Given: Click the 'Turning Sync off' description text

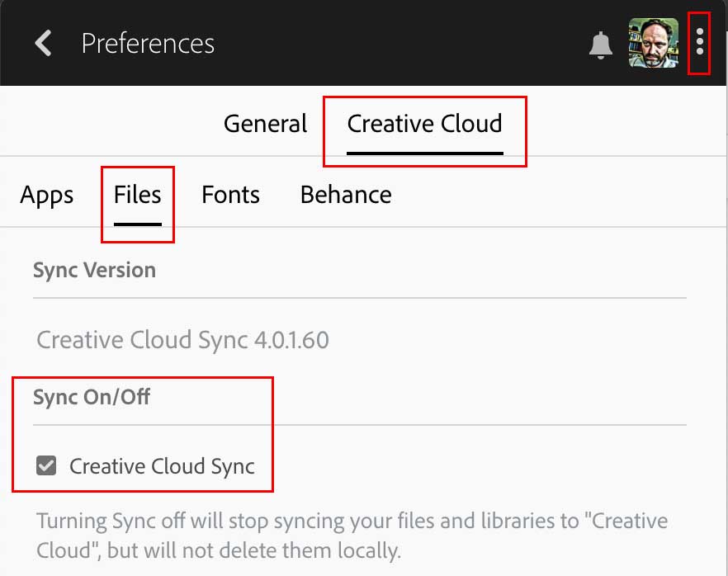Looking at the screenshot, I should click(352, 536).
